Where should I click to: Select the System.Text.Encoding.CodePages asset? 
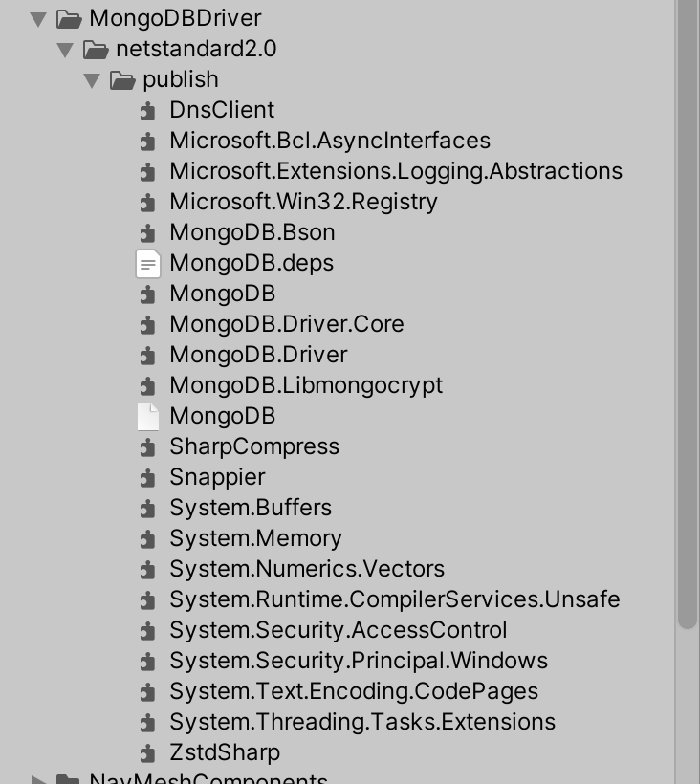pos(353,691)
